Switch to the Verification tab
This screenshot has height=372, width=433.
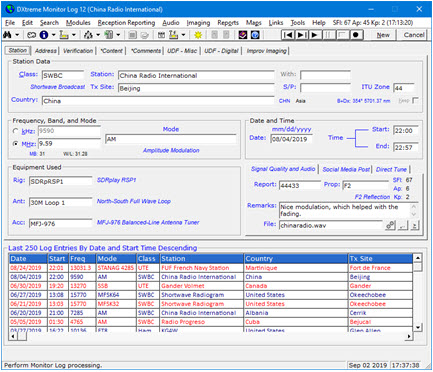pos(78,51)
